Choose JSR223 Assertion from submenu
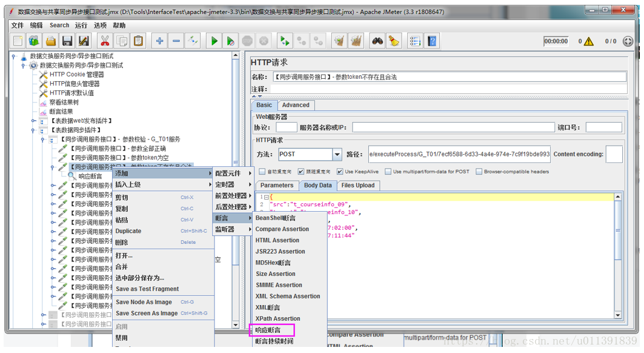 pos(289,251)
